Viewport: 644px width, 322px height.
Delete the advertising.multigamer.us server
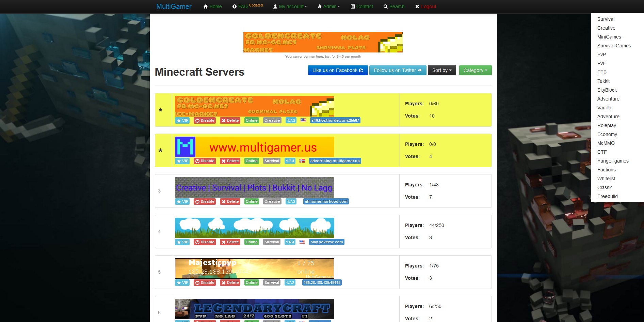pos(230,161)
